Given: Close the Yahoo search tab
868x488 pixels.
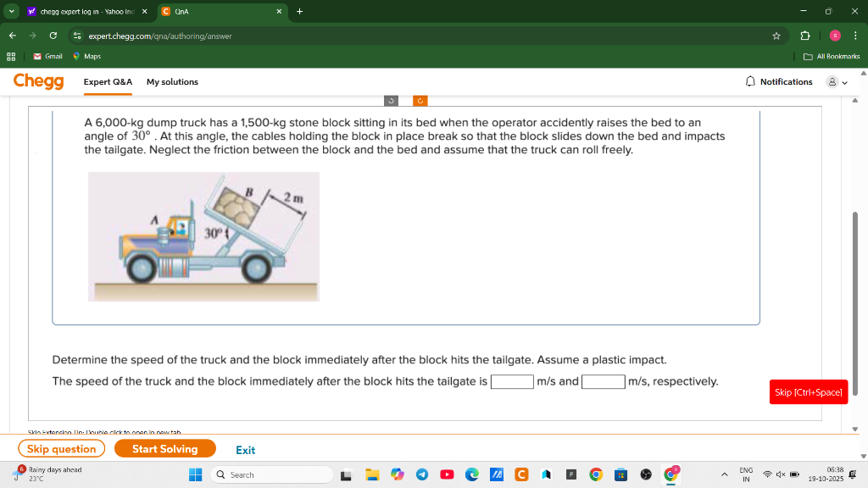Looking at the screenshot, I should click(x=144, y=11).
